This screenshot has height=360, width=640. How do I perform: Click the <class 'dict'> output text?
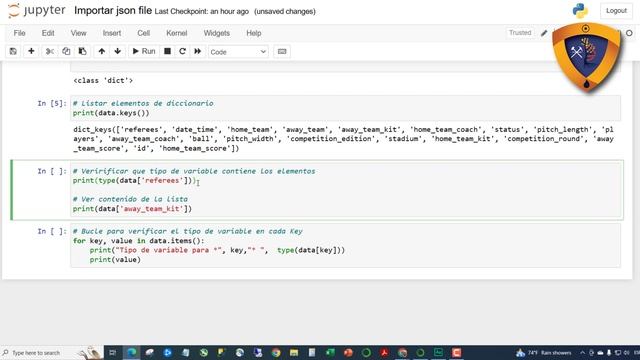(x=103, y=80)
